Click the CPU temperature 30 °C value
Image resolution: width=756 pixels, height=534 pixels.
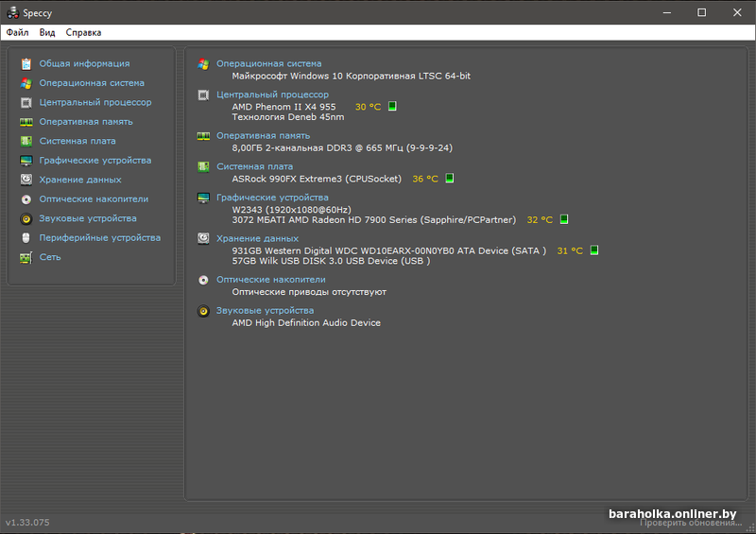[x=368, y=107]
